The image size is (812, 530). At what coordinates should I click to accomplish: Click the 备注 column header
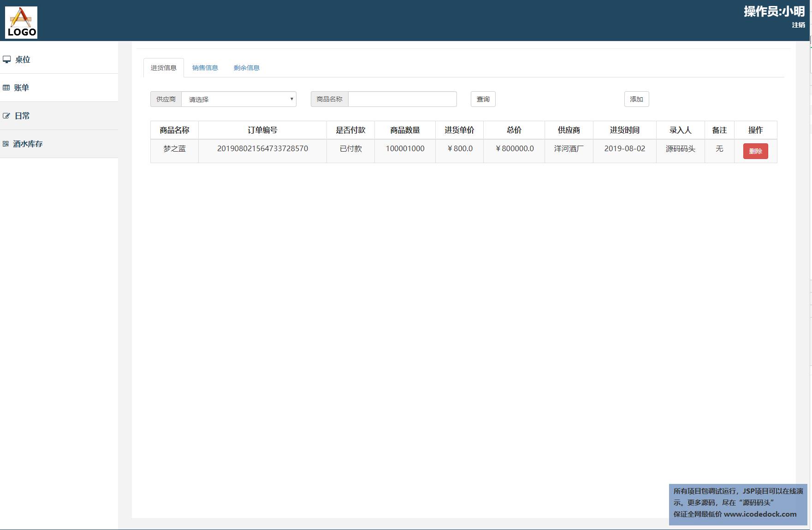719,130
